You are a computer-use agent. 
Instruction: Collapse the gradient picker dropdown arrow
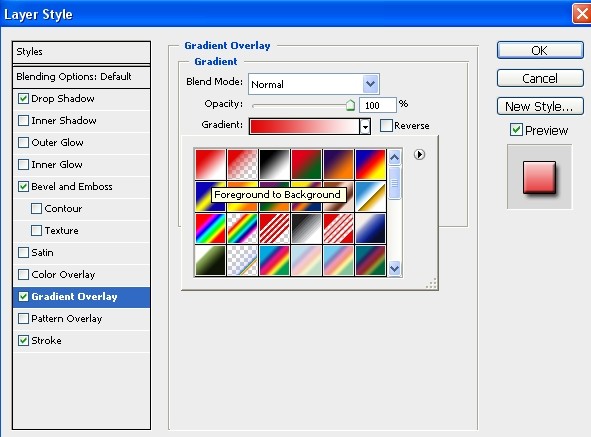(x=365, y=126)
